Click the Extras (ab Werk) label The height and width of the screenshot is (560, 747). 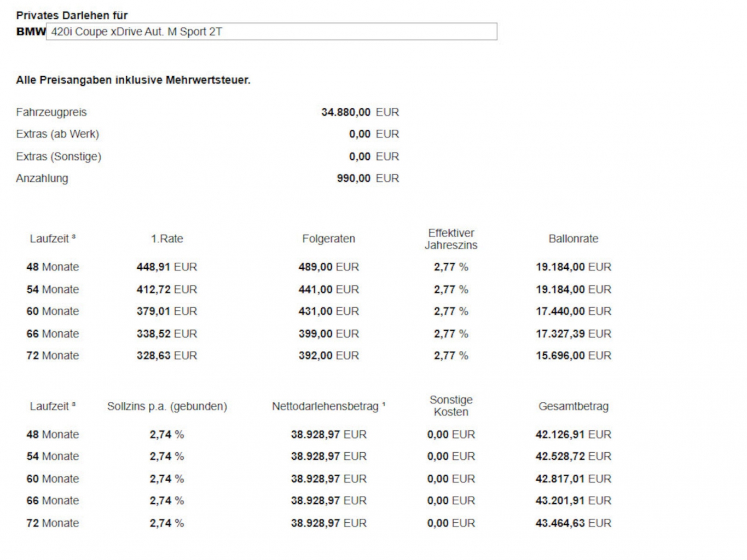tap(57, 134)
